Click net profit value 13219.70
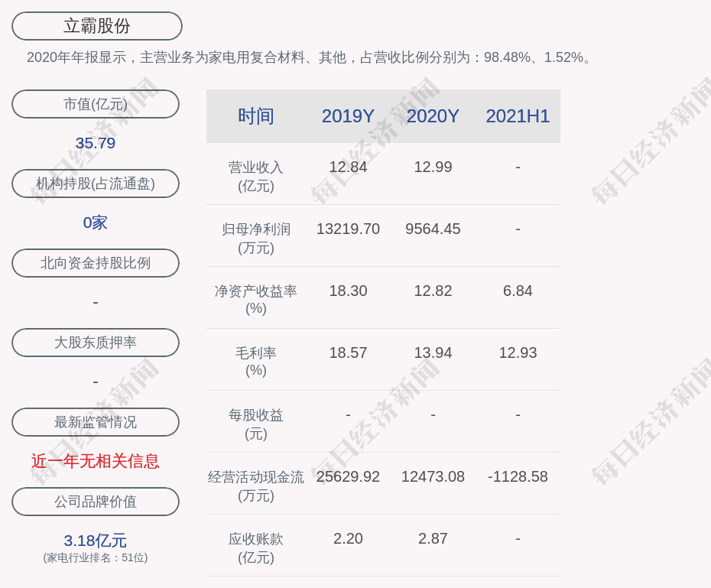 pos(348,229)
